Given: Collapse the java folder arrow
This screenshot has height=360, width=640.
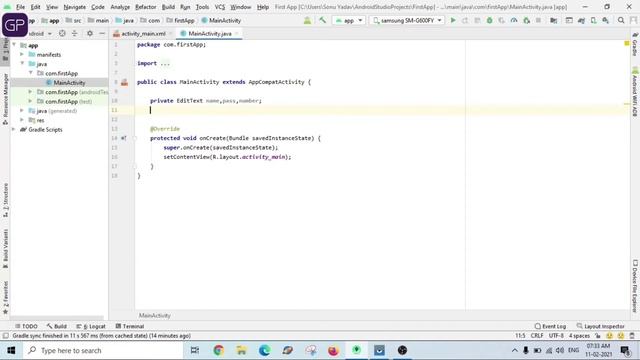Looking at the screenshot, I should [x=22, y=64].
